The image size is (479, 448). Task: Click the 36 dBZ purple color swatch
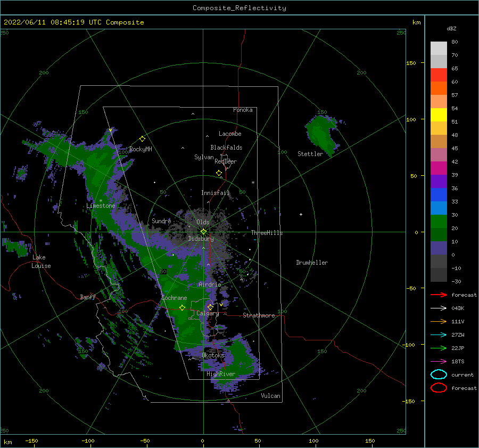pos(439,181)
